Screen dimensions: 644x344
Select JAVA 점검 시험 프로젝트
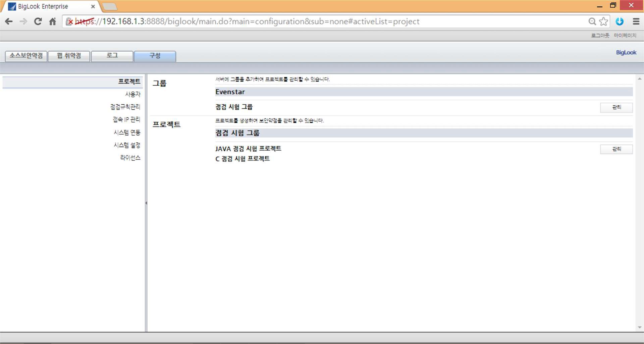[x=248, y=149]
